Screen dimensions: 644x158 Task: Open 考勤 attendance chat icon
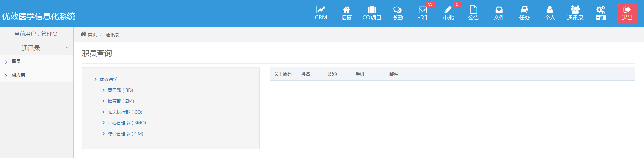coord(397,10)
